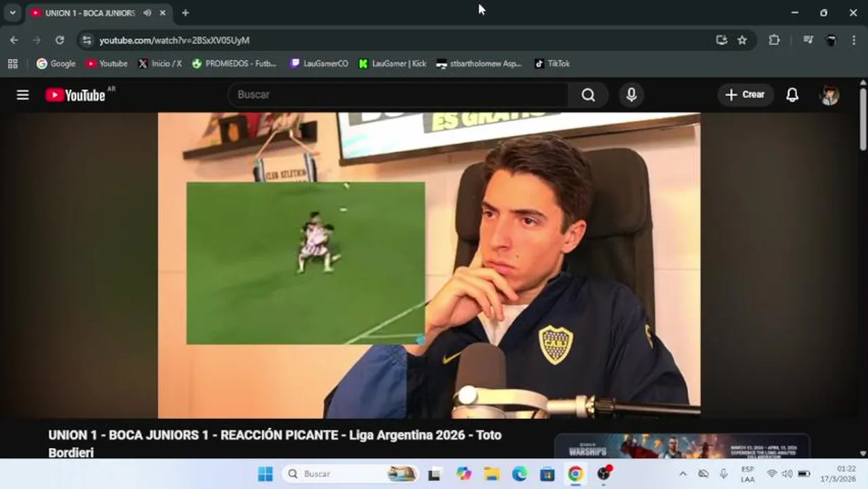Click the install app icon in address bar

721,40
